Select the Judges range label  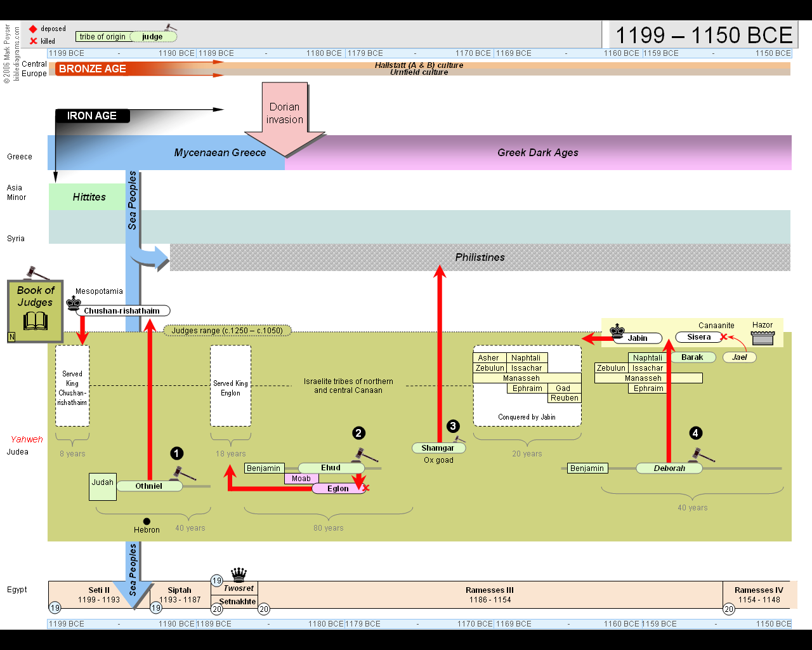pos(227,331)
